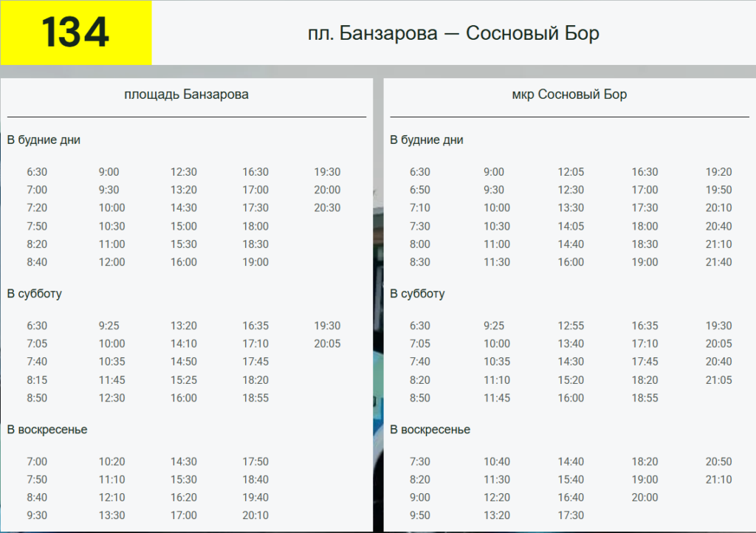The image size is (756, 533).
Task: Select В субботу heading under мкр Сосновый Бор
Action: click(x=418, y=294)
